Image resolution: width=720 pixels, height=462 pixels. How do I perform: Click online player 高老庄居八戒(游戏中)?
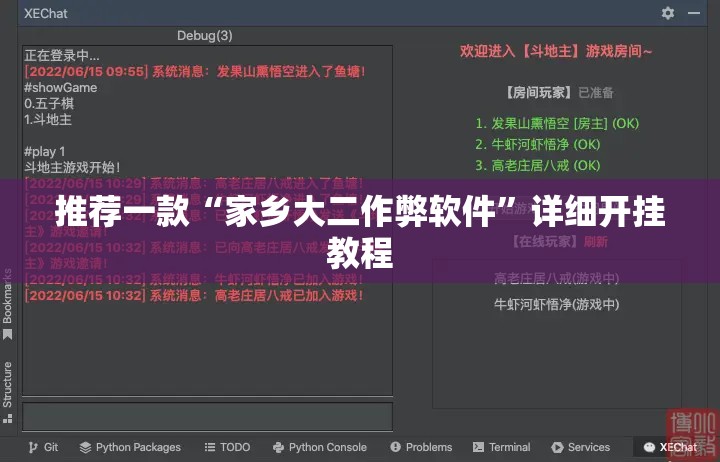[557, 278]
